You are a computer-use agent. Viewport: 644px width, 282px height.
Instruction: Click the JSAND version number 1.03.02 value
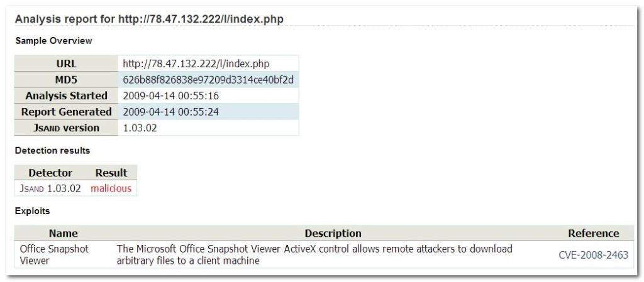coord(140,128)
